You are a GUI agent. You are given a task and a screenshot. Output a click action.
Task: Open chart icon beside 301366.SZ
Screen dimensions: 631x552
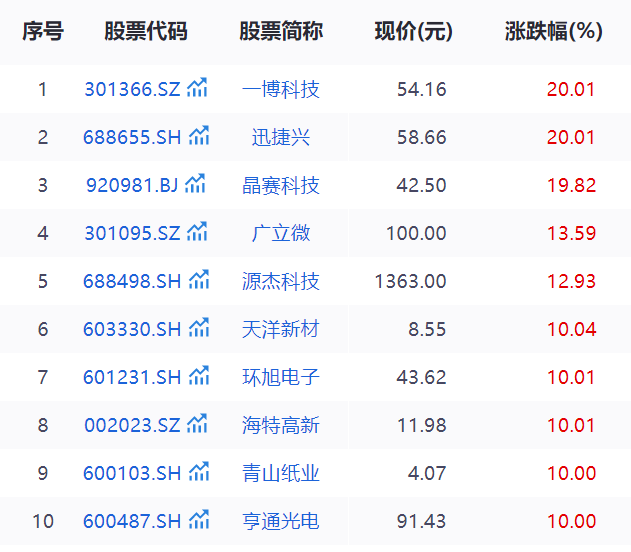(x=197, y=88)
